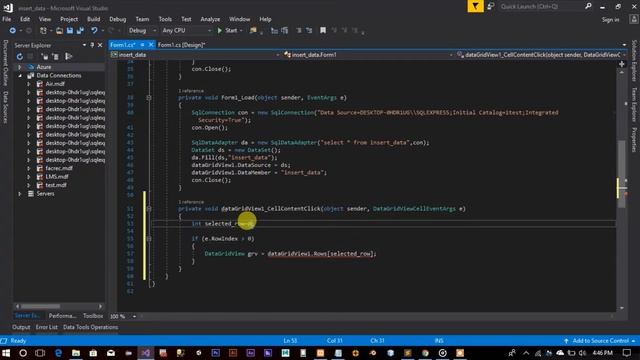The image size is (640, 360).
Task: Click the Undo arrow icon
Action: pos(94,31)
